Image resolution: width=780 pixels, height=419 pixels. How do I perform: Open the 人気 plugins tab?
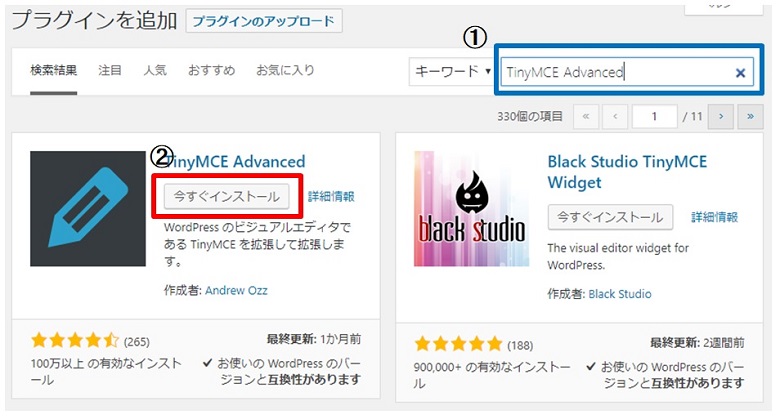155,71
